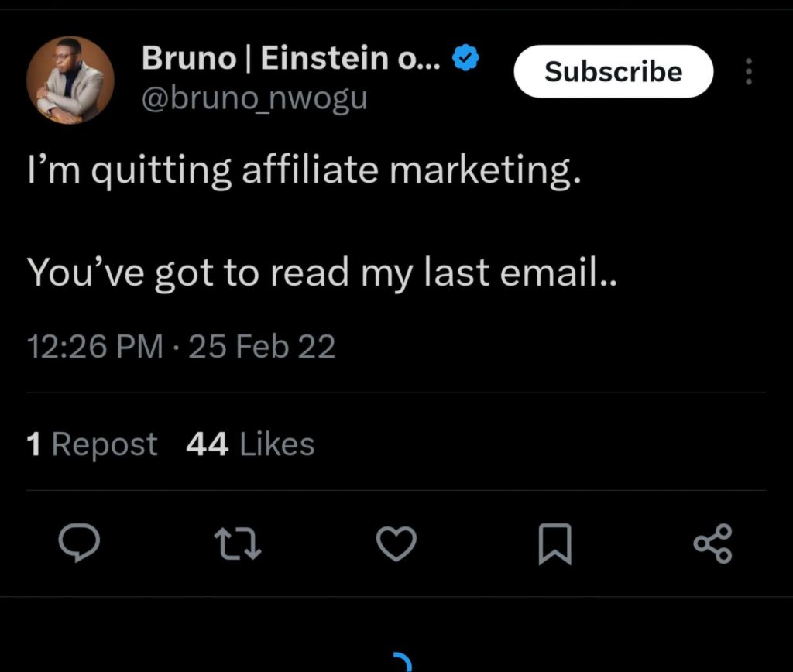The width and height of the screenshot is (793, 672).
Task: Like the tweet with the heart icon
Action: 396,543
